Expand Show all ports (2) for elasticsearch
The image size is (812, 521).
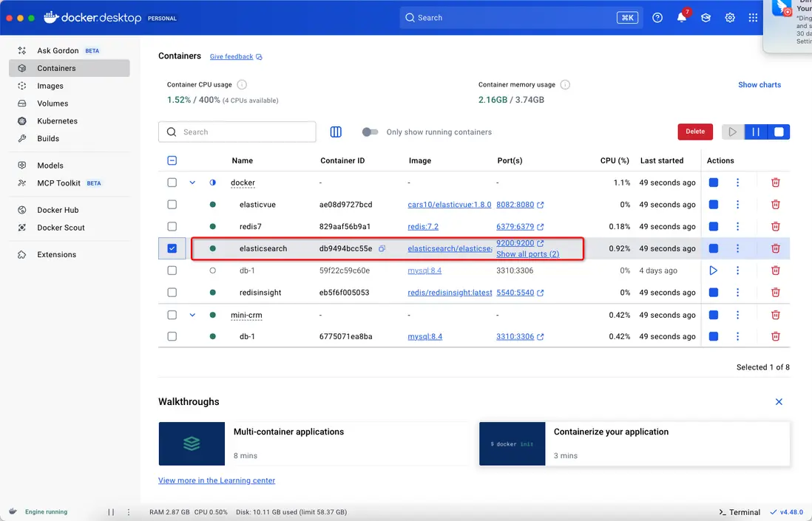pos(527,254)
